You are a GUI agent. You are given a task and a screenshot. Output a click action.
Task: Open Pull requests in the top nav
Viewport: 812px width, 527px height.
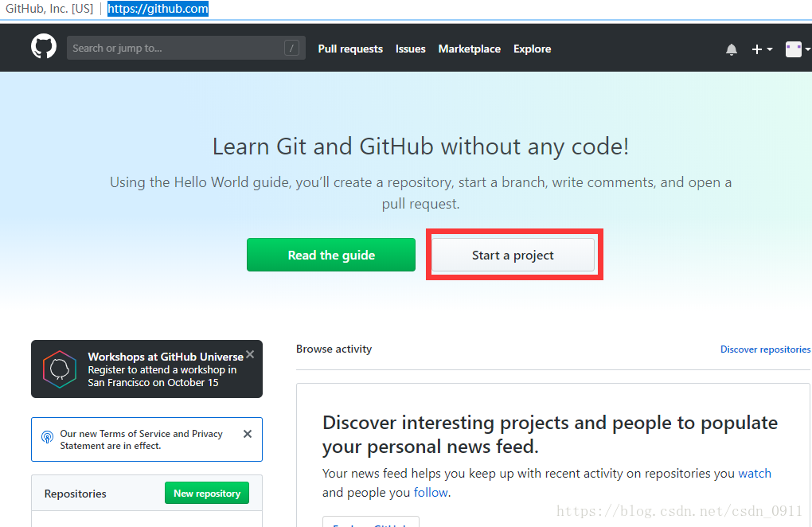coord(350,49)
